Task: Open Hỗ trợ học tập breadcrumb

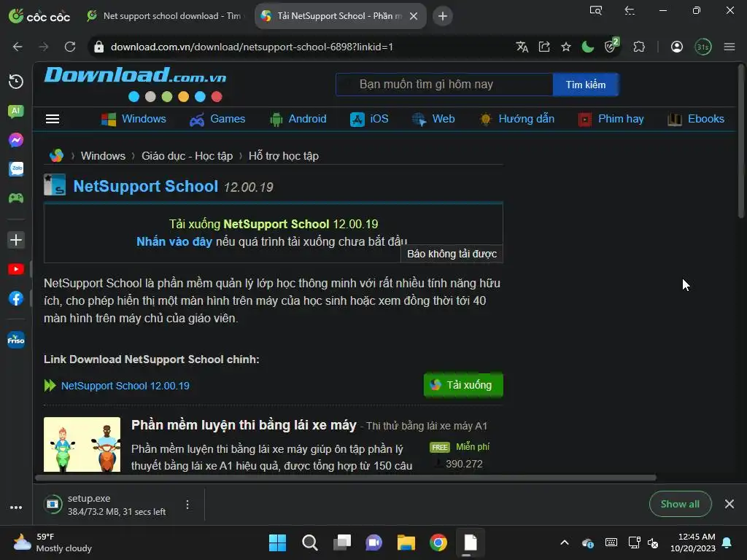Action: coord(284,156)
